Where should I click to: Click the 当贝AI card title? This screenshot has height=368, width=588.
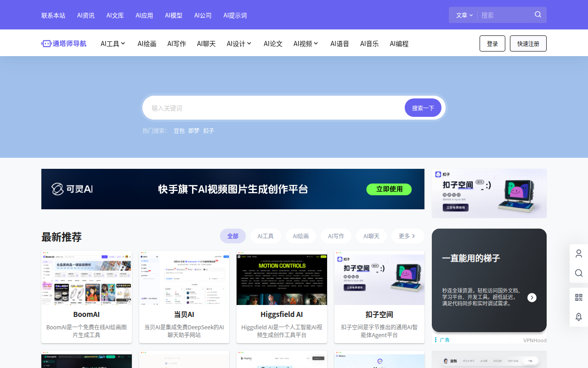pos(184,315)
